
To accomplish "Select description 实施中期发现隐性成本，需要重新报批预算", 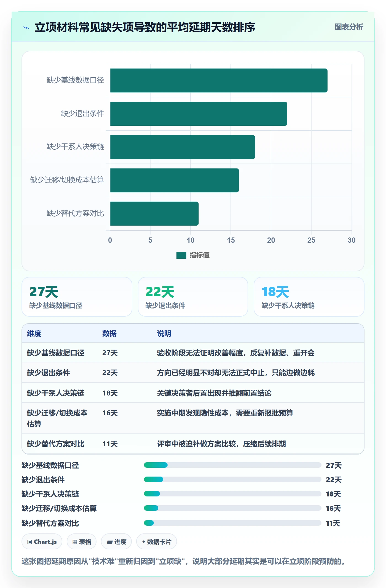I will 225,413.
